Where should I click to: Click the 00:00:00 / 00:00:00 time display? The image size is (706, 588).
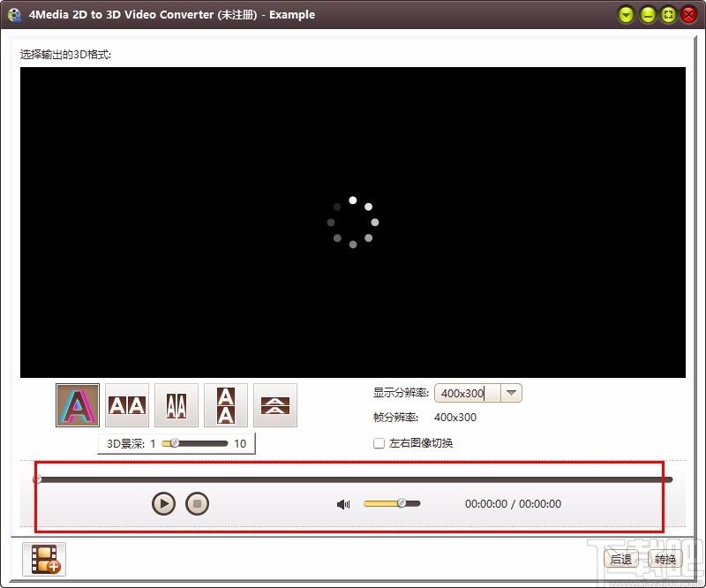(x=513, y=504)
